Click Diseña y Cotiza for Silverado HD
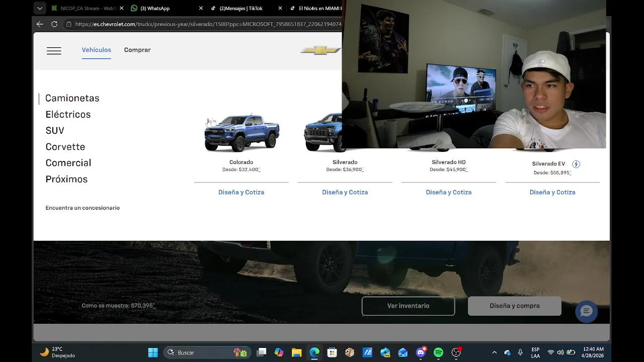This screenshot has height=362, width=644. 449,192
